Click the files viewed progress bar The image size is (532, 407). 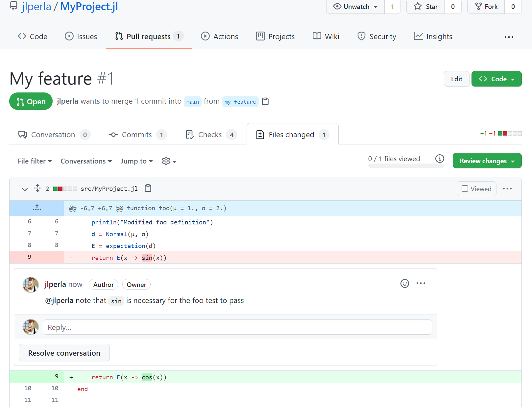click(x=406, y=166)
